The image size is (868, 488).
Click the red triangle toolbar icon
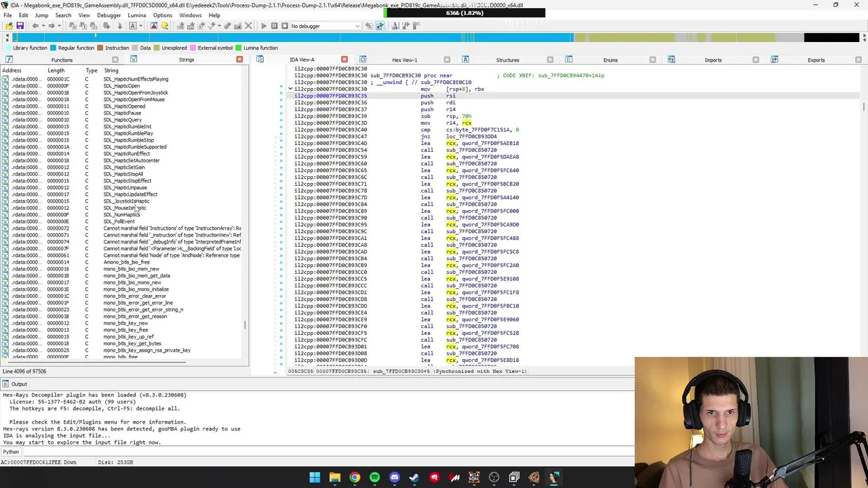click(154, 26)
